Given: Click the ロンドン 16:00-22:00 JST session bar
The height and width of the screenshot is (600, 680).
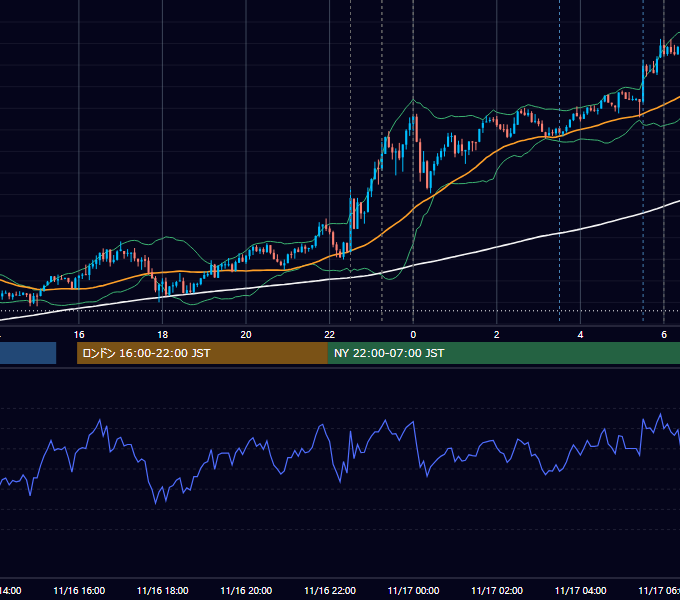Looking at the screenshot, I should 202,353.
